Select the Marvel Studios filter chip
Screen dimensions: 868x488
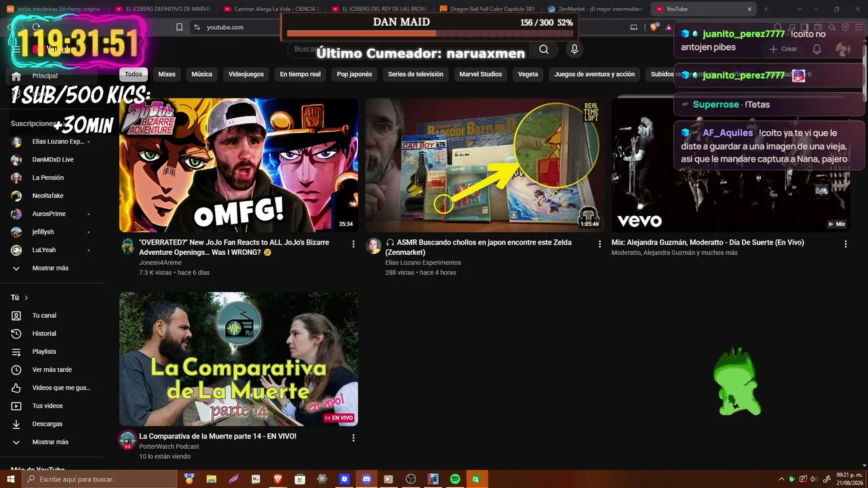(x=481, y=75)
